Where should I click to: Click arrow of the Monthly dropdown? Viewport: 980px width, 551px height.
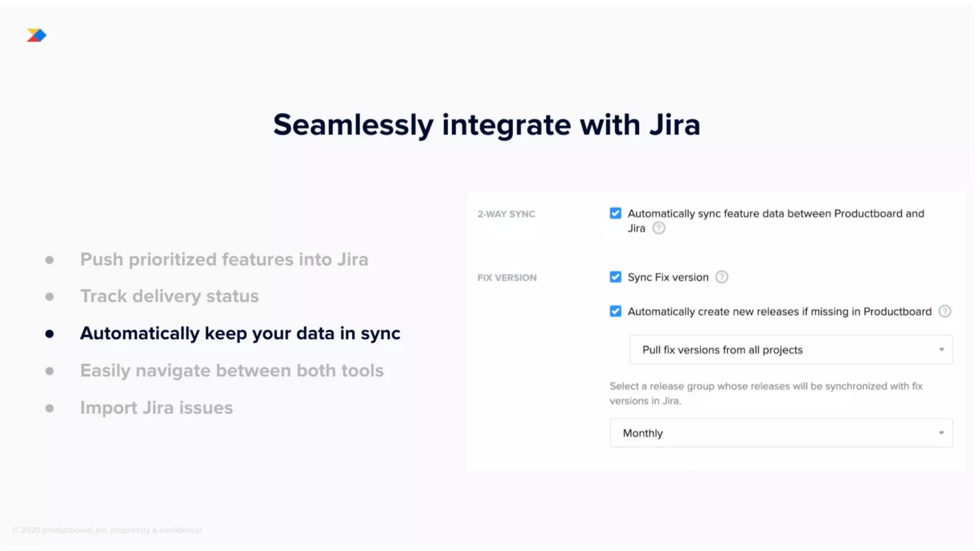coord(941,433)
